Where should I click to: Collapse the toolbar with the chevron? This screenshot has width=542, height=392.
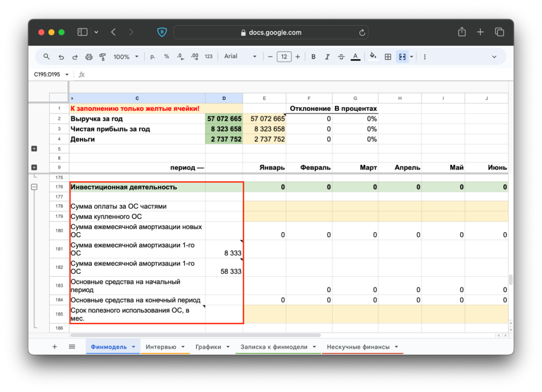click(494, 56)
